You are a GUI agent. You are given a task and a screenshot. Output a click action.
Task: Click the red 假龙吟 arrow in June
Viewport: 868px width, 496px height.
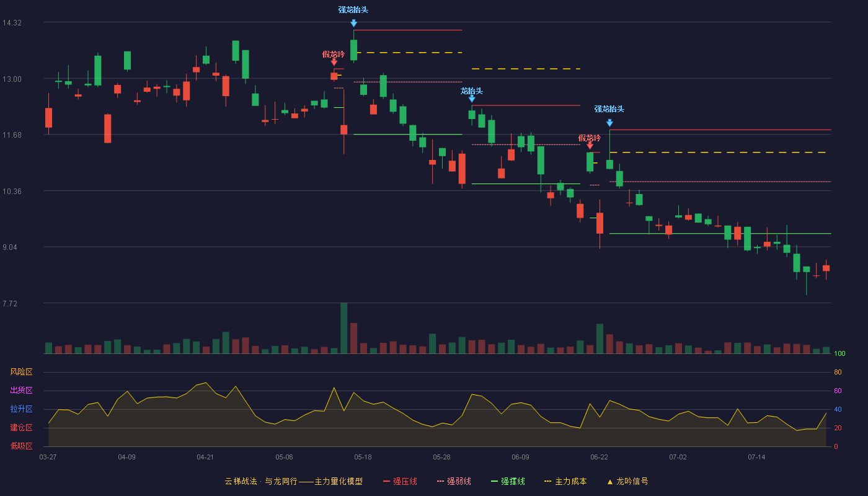pos(590,146)
